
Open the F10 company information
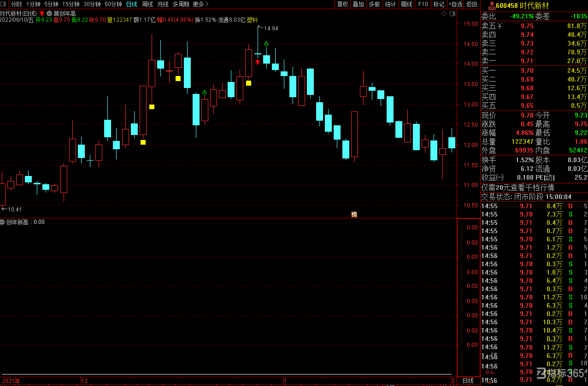pyautogui.click(x=423, y=5)
